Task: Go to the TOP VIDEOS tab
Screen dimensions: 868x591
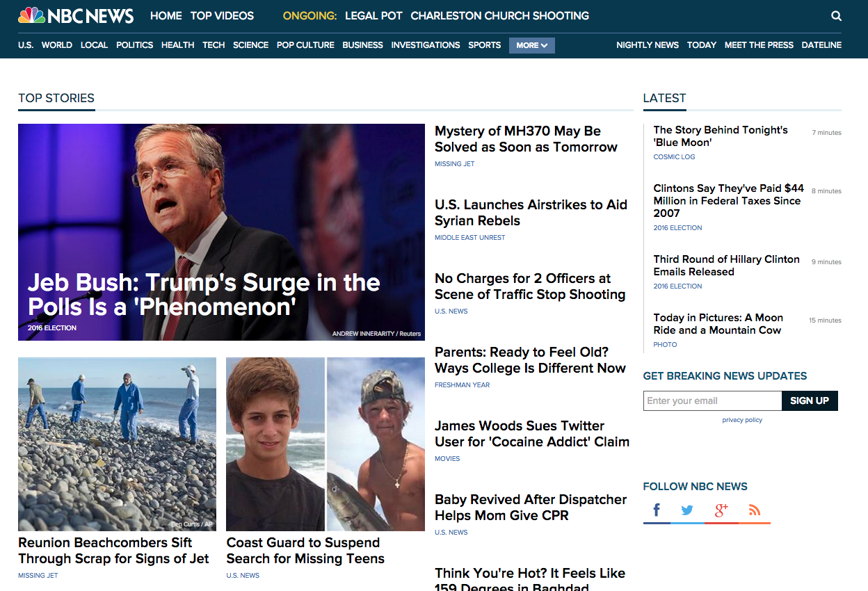Action: pos(222,16)
